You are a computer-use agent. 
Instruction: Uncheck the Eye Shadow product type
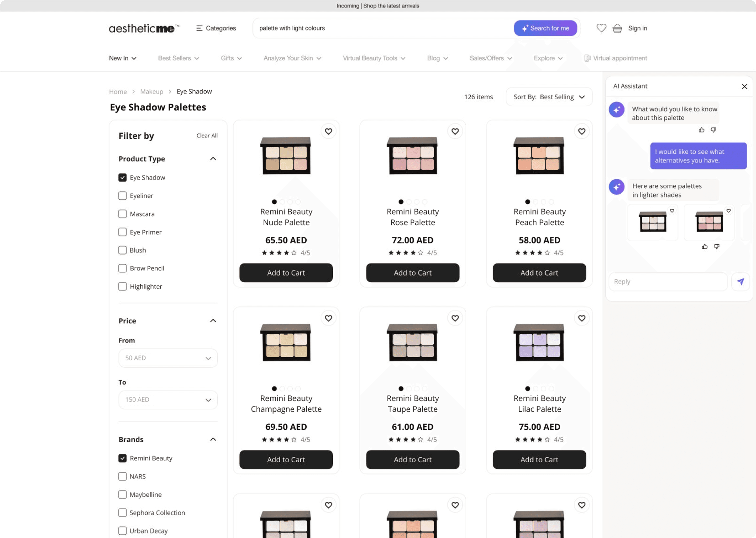tap(123, 178)
